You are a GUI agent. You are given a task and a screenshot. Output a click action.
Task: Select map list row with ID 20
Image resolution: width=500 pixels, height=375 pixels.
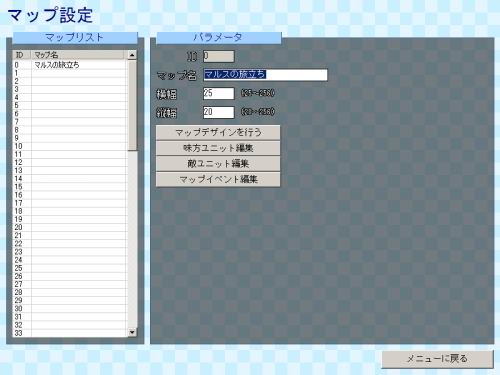point(70,227)
